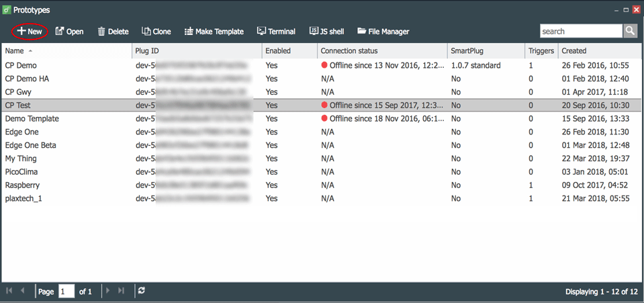Select the CP Demo HA row
Viewport: 644px width, 303px height.
pyautogui.click(x=322, y=79)
